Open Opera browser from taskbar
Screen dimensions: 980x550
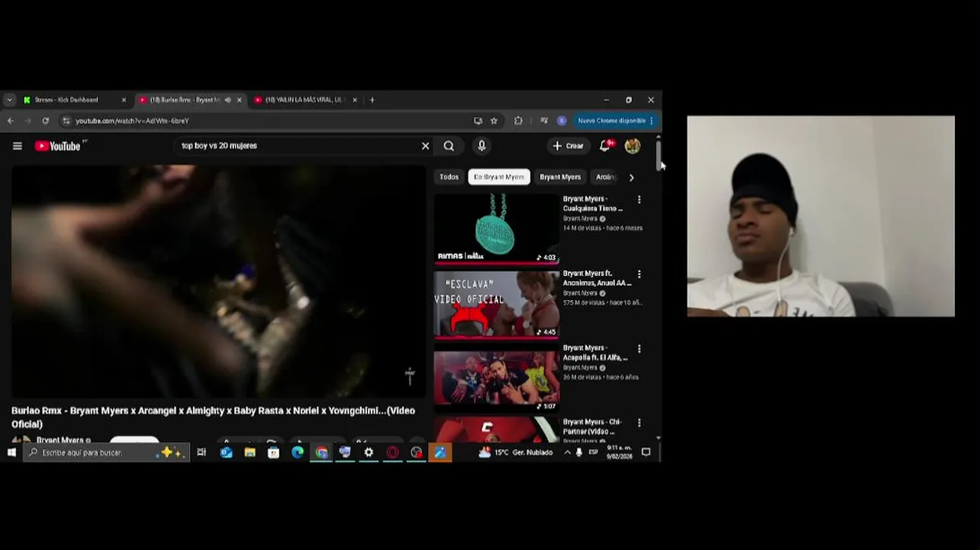[392, 452]
